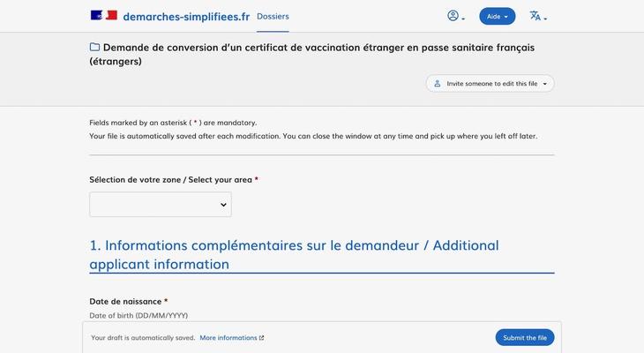Switch to the Dossiers tab
Image resolution: width=644 pixels, height=353 pixels.
(273, 16)
